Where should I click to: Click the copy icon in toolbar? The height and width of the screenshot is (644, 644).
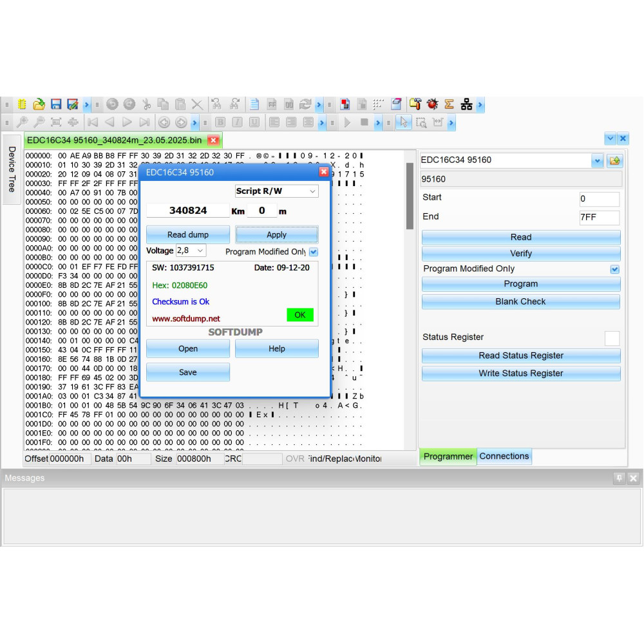coord(163,104)
